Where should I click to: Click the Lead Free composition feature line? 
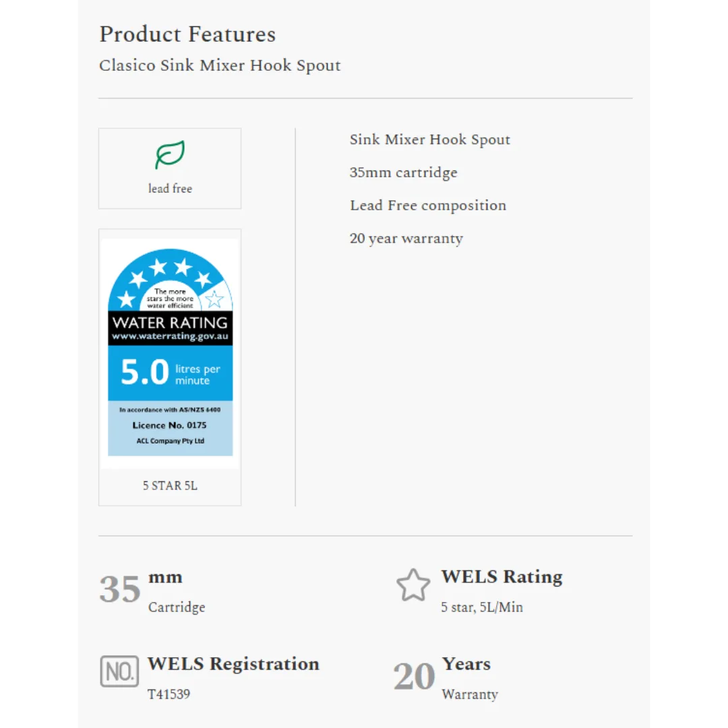(x=427, y=206)
